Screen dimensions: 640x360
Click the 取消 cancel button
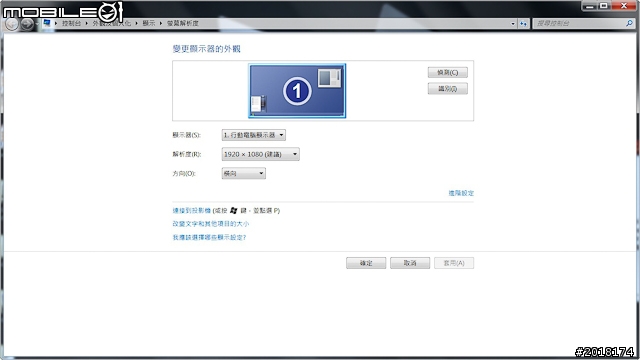pos(410,263)
